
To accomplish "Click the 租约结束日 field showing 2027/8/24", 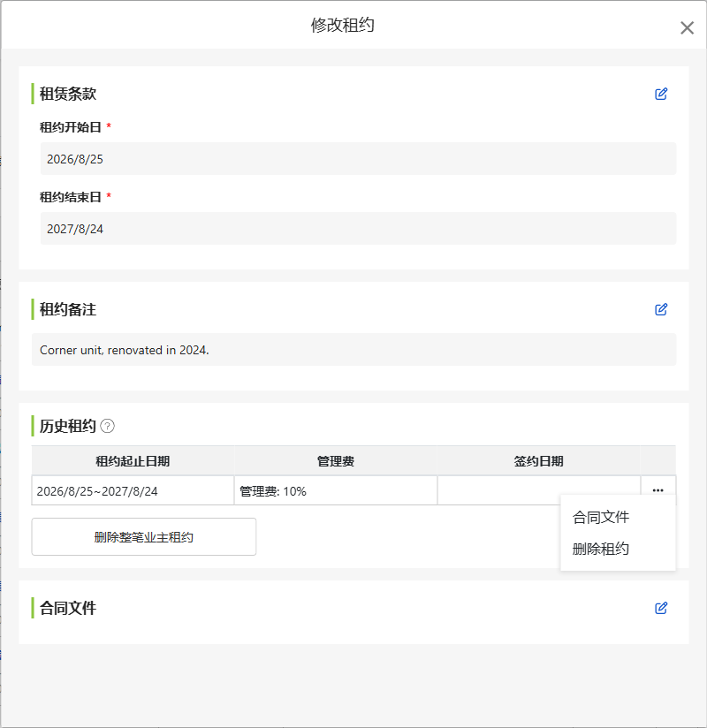I will [358, 229].
